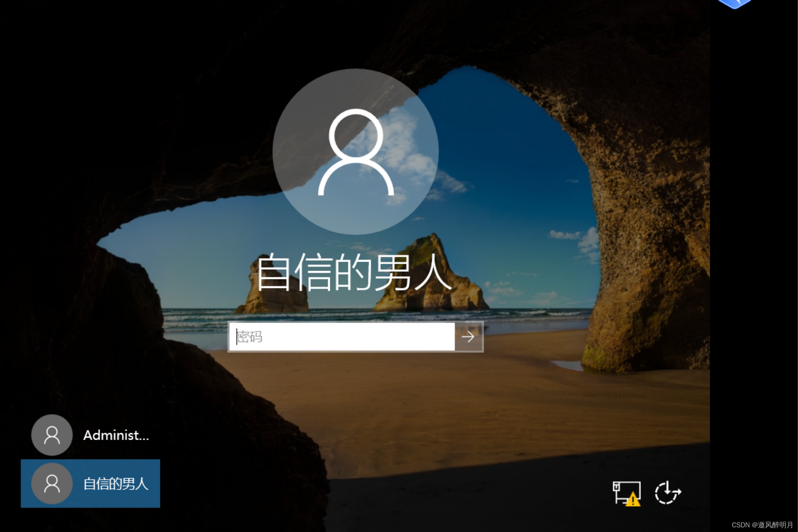Click the password input field
This screenshot has width=798, height=532.
tap(341, 336)
